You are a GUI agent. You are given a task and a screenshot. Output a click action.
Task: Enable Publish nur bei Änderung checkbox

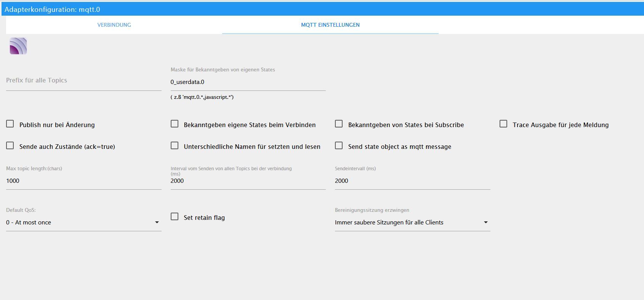click(x=10, y=124)
